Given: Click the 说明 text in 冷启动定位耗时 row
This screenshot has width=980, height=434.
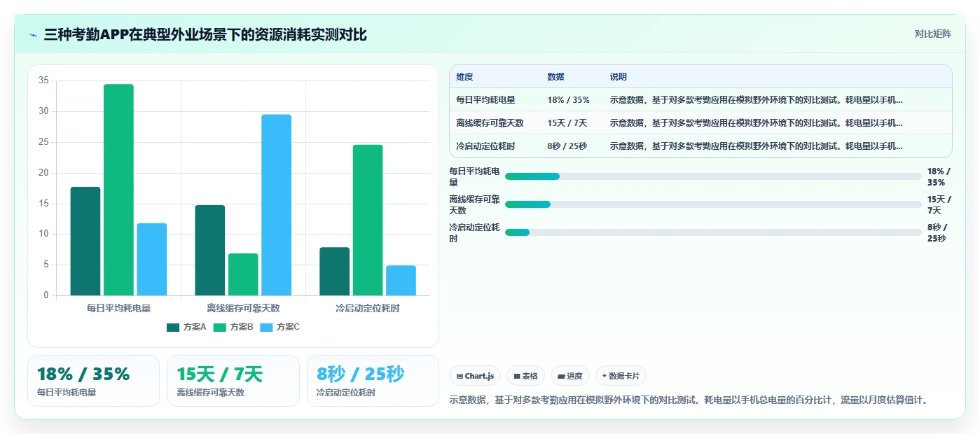Looking at the screenshot, I should 757,146.
